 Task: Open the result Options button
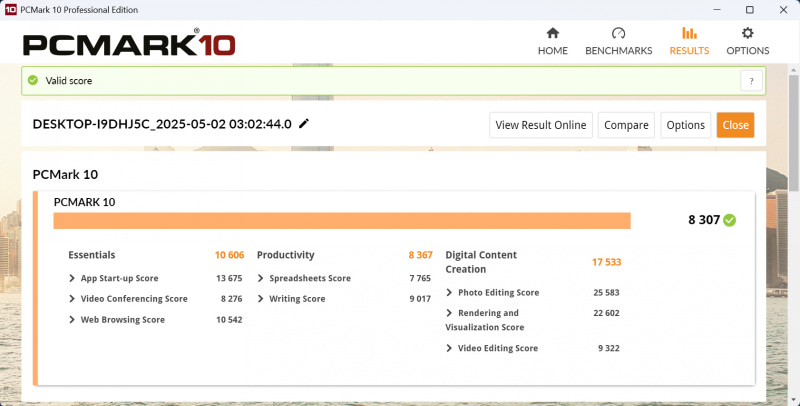(685, 125)
